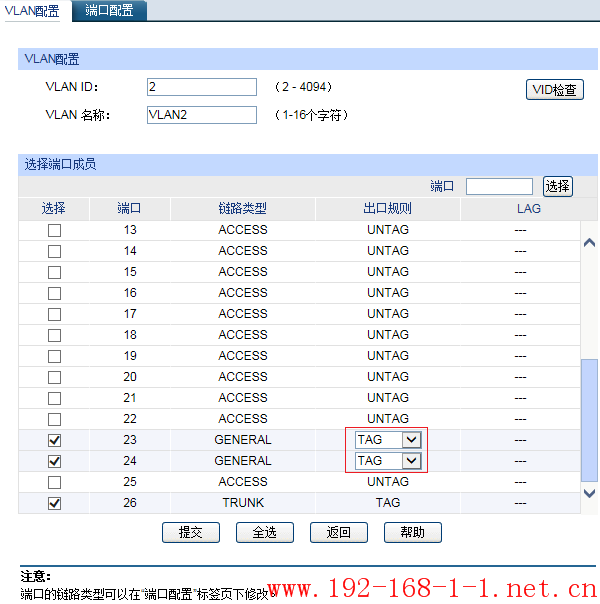Uncheck the checkbox for port 26
This screenshot has width=600, height=604.
coord(54,503)
